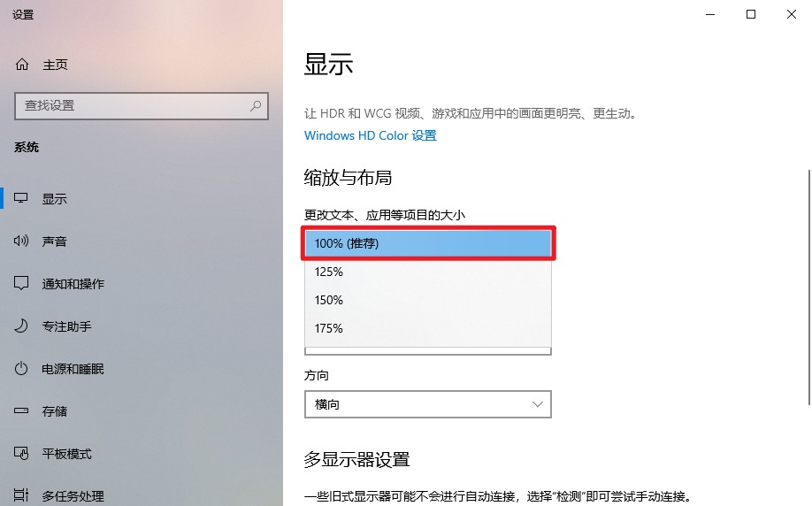Click the 查找设置 search field
This screenshot has height=506, width=812.
[142, 106]
